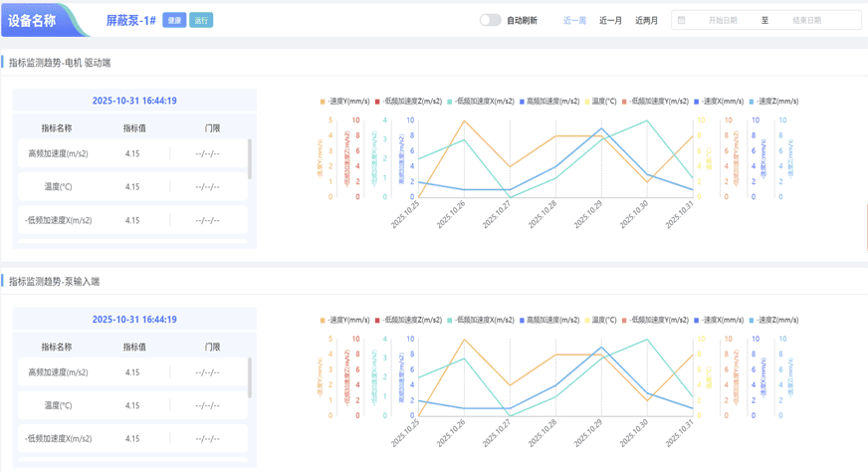This screenshot has width=868, height=472.
Task: Enable the 自动刷新 switch
Action: tap(490, 20)
